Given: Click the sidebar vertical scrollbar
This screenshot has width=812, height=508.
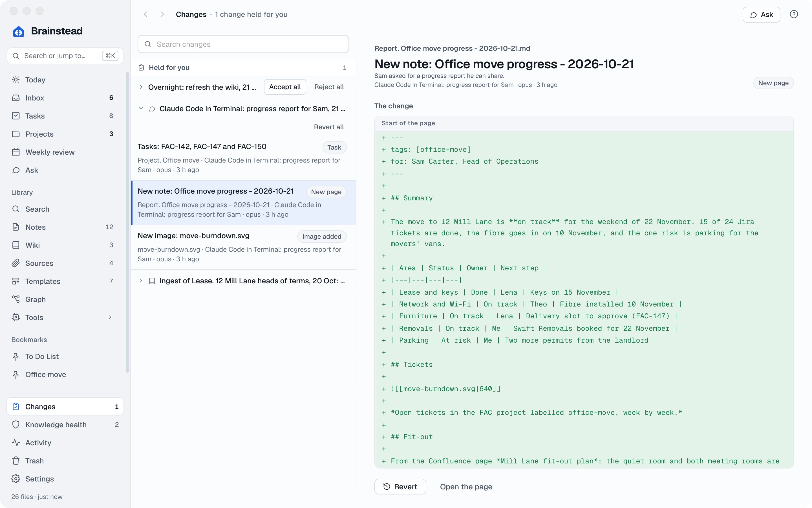Looking at the screenshot, I should pyautogui.click(x=127, y=222).
